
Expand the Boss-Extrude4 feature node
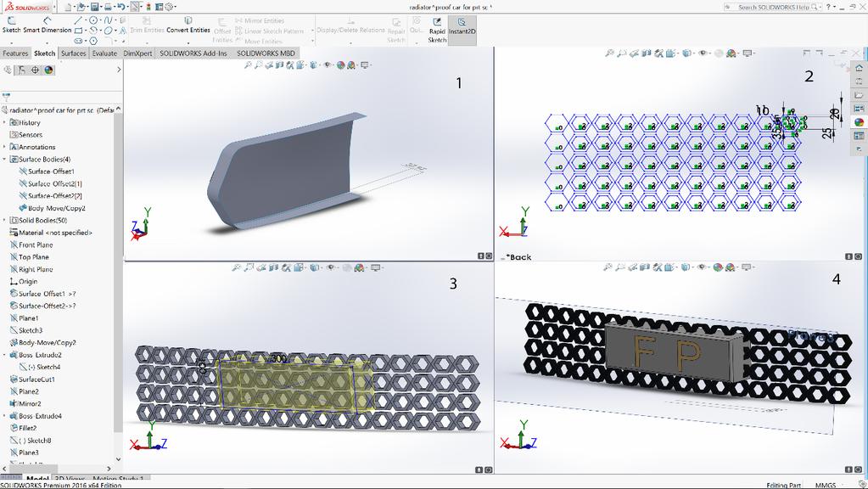tap(4, 416)
